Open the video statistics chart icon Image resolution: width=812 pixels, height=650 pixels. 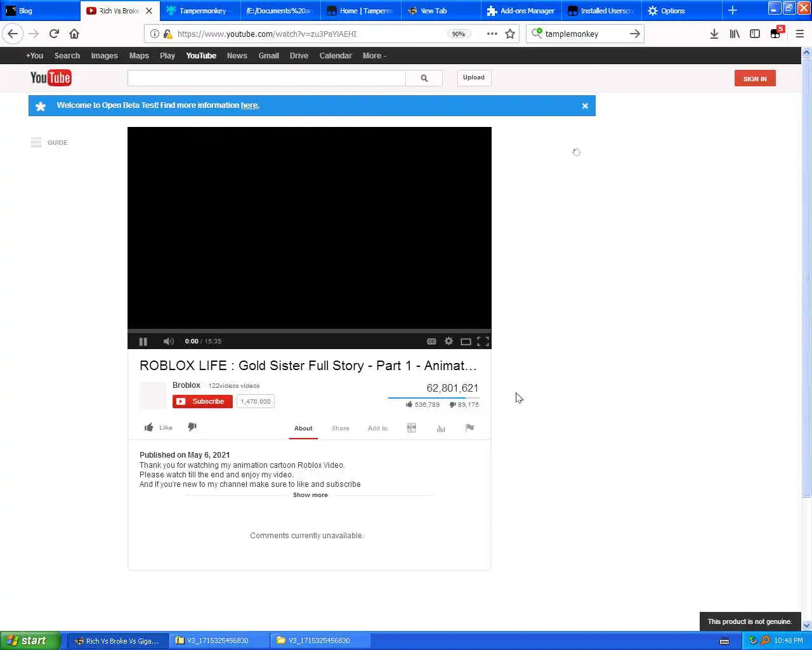pos(441,428)
